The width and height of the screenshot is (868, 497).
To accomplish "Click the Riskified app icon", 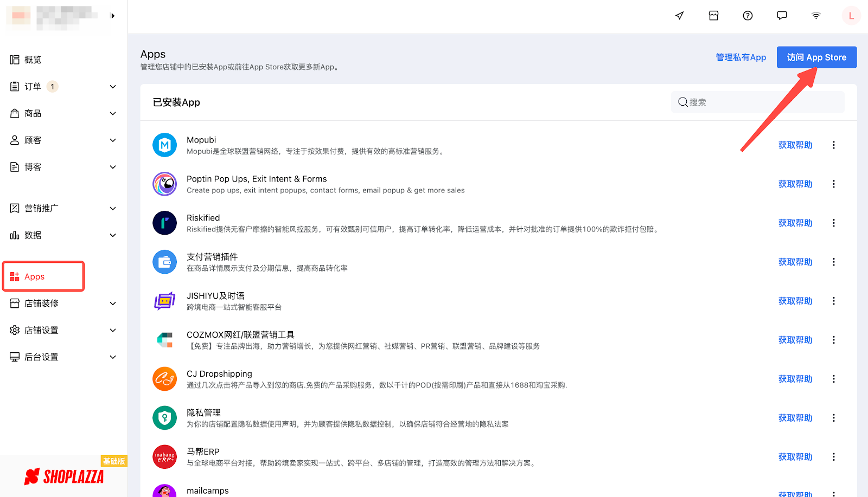I will (x=164, y=223).
